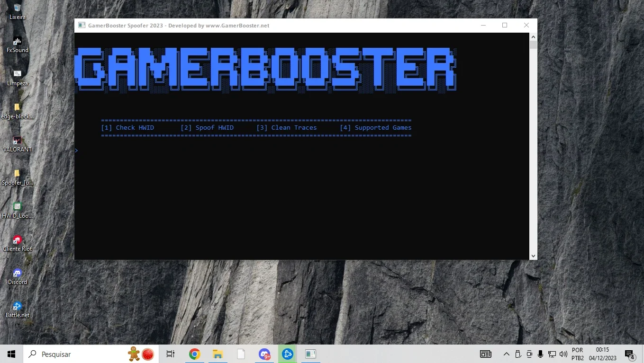Click the GamerBooster window title bar icon
Screen dimensions: 644x363
click(x=82, y=26)
